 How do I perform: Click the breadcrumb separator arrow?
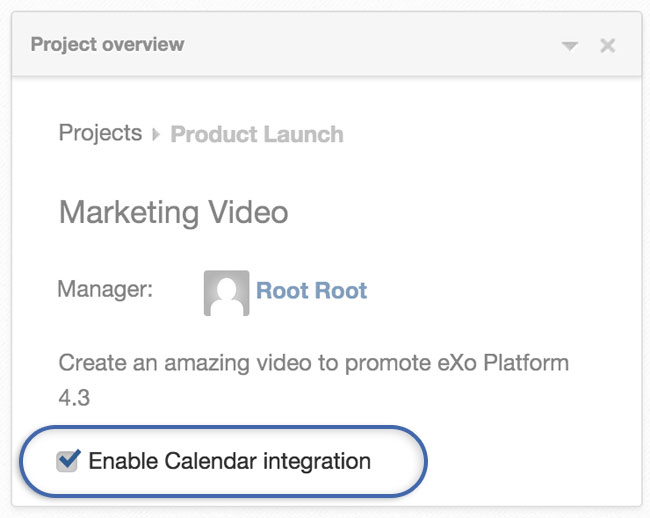[156, 134]
